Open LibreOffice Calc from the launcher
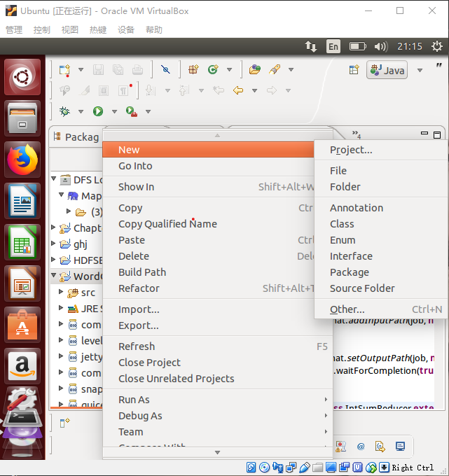This screenshot has width=449, height=476. click(22, 242)
